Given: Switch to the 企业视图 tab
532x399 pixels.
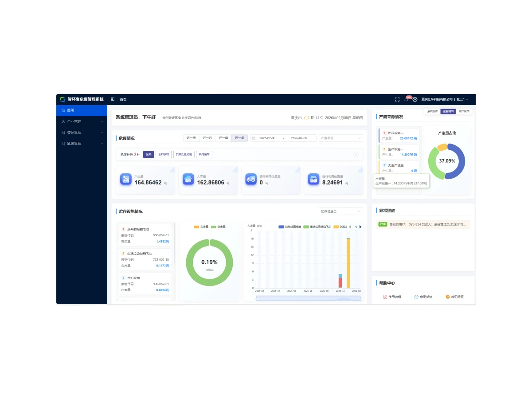Looking at the screenshot, I should (448, 111).
